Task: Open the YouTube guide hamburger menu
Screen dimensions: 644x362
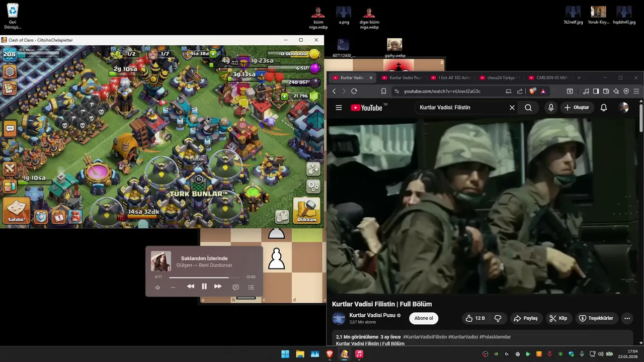Action: click(x=339, y=108)
